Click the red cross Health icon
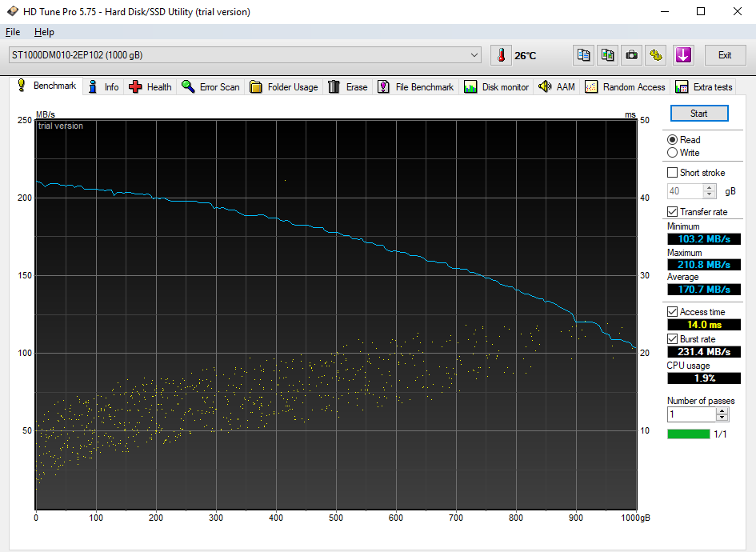 click(135, 86)
